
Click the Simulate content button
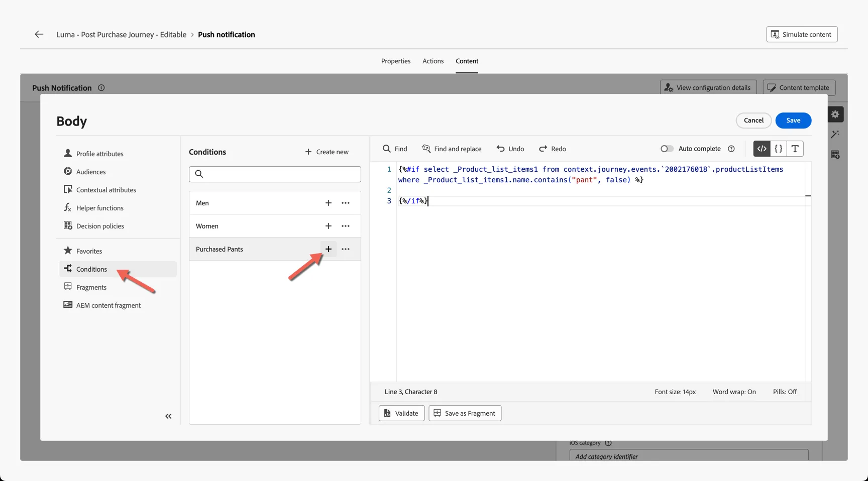pos(802,34)
